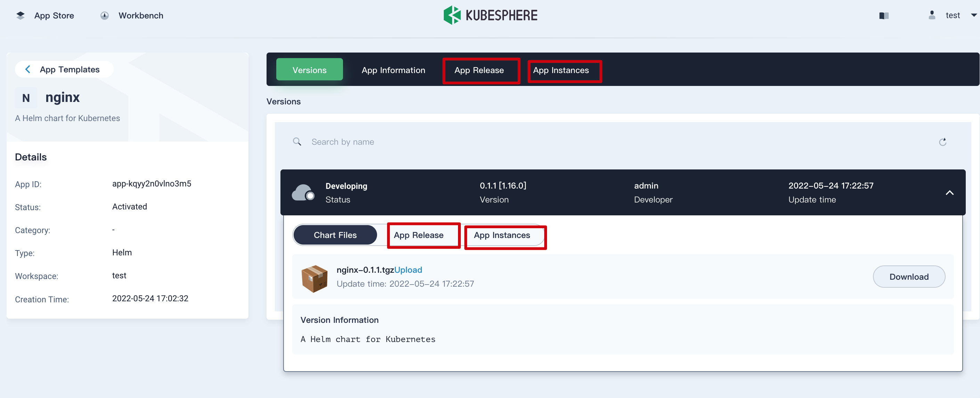Click the refresh icon in search bar

(942, 142)
